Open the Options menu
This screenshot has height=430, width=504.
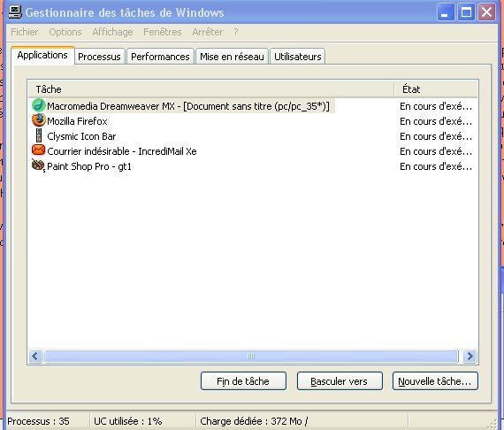(x=65, y=32)
